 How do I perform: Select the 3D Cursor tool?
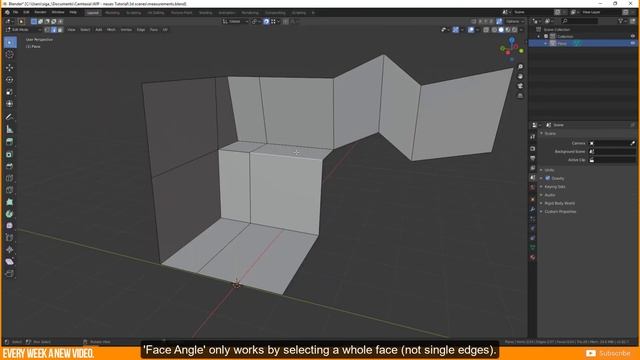tap(10, 55)
